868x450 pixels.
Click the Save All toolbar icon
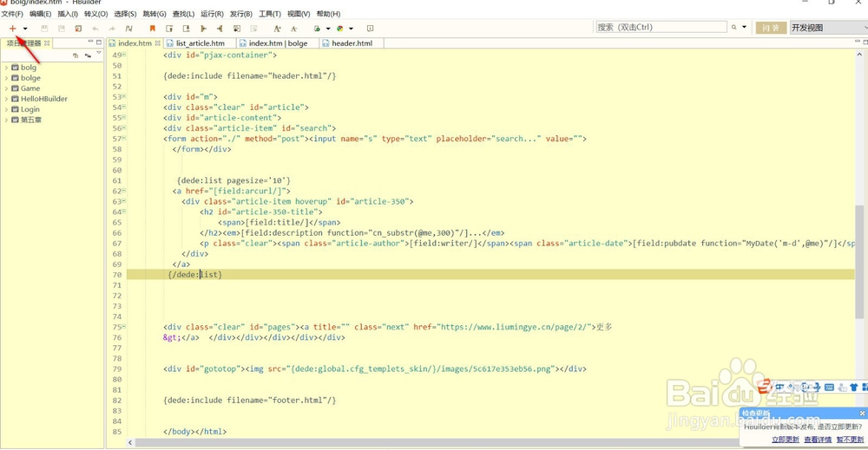coord(62,29)
